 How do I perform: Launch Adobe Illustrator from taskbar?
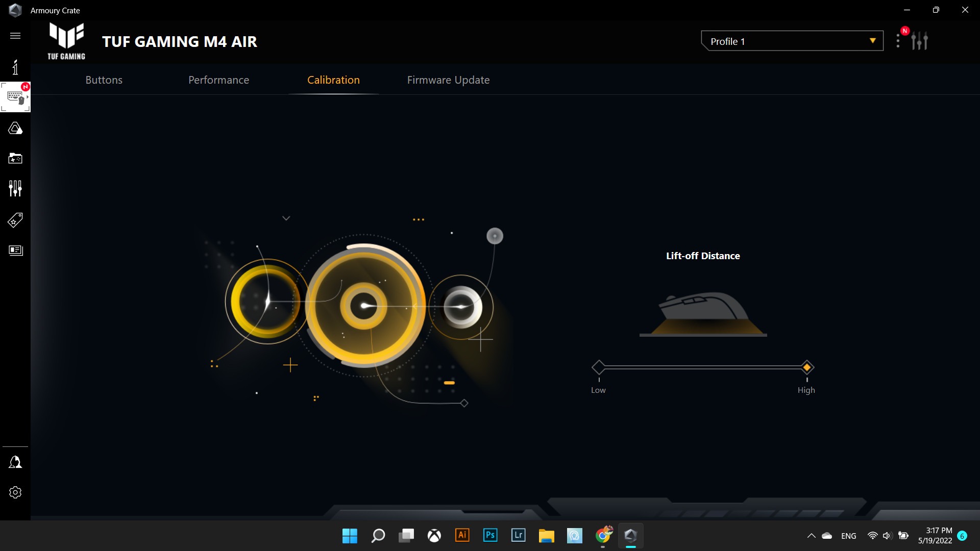[x=462, y=535]
